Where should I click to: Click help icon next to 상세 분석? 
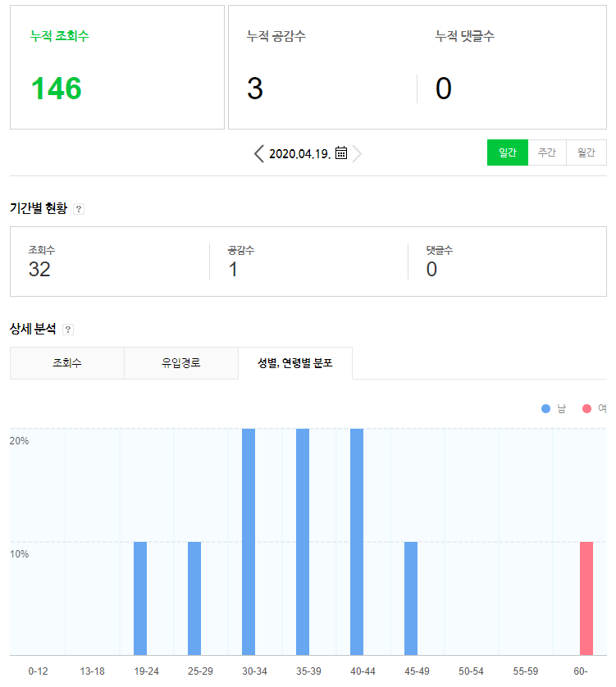tap(68, 330)
